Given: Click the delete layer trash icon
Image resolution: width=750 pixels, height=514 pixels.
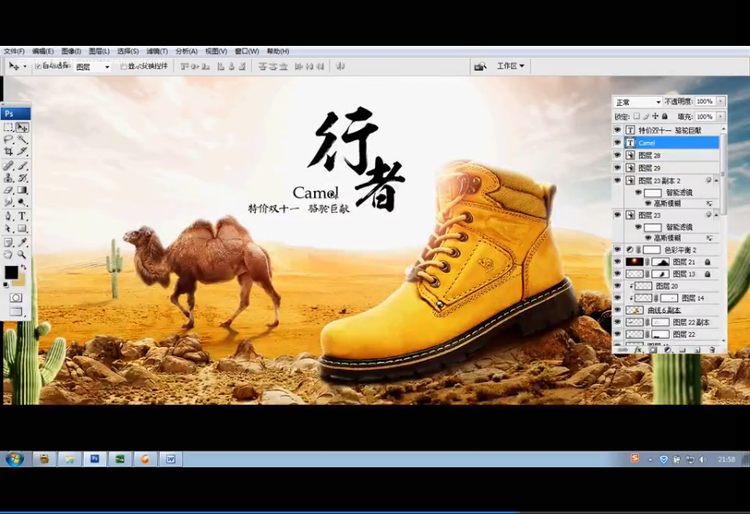Looking at the screenshot, I should [712, 350].
